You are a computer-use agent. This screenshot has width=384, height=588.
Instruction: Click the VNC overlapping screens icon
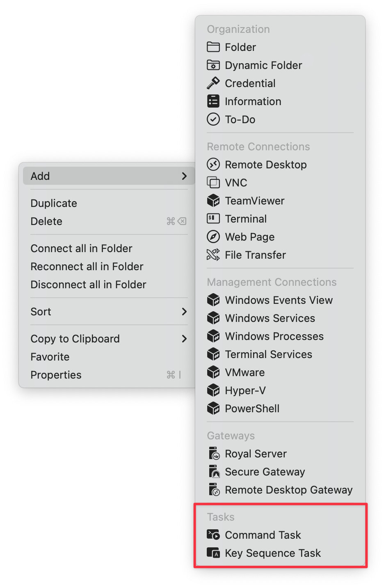tap(213, 183)
